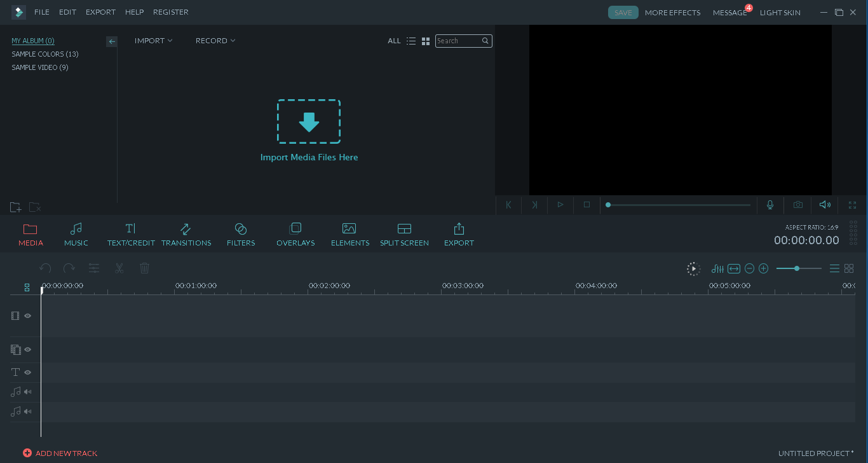Screen dimensions: 868x463
Task: Switch media library to list view
Action: coord(411,41)
